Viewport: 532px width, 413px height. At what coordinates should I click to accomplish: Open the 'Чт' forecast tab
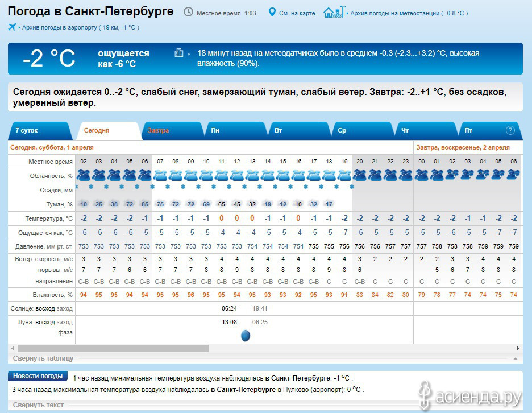(x=426, y=131)
